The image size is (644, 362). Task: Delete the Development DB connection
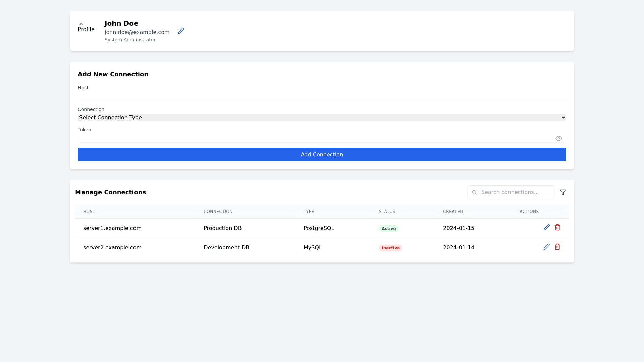(x=557, y=247)
